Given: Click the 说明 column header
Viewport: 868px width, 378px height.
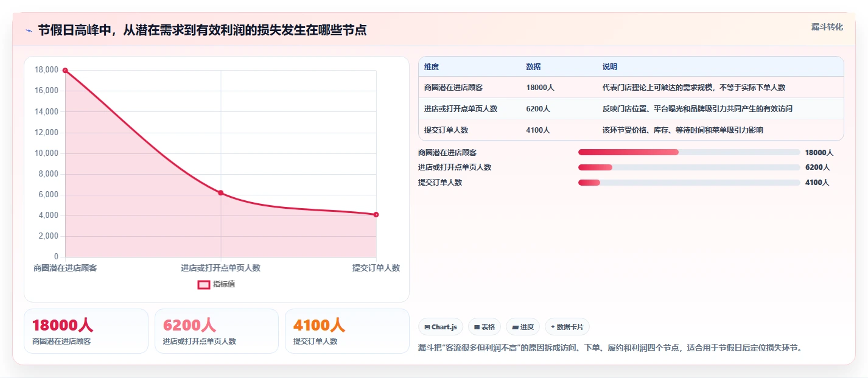Looking at the screenshot, I should [610, 67].
